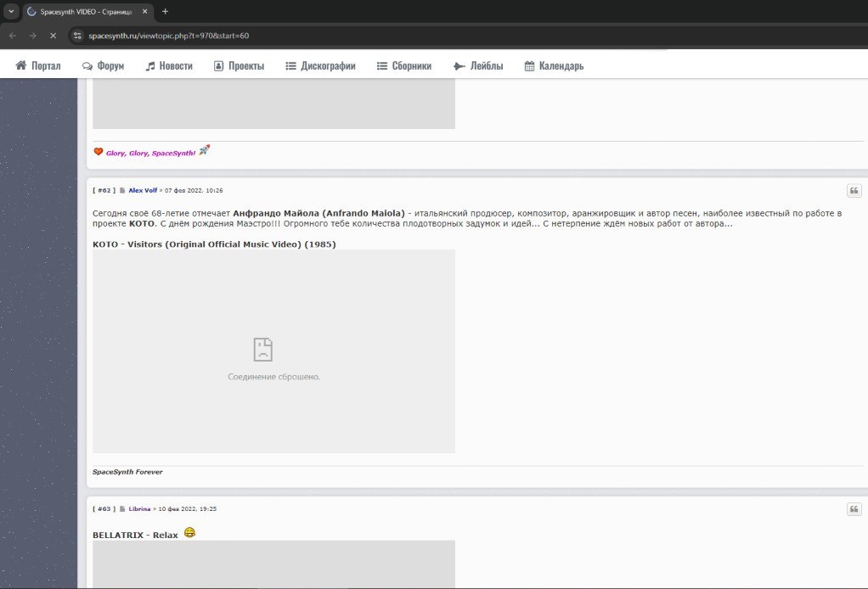Open the Портал menu item
The width and height of the screenshot is (868, 589).
click(x=38, y=66)
